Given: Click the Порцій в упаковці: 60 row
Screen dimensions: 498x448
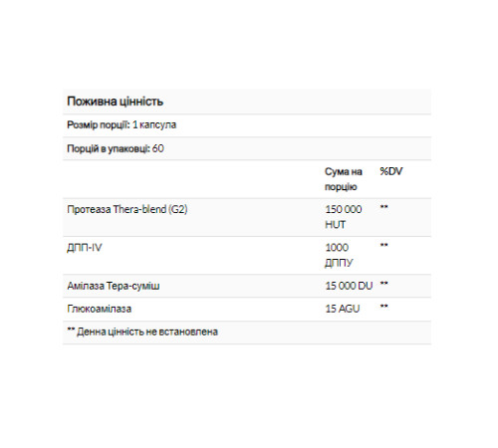Looking at the screenshot, I should pos(247,148).
